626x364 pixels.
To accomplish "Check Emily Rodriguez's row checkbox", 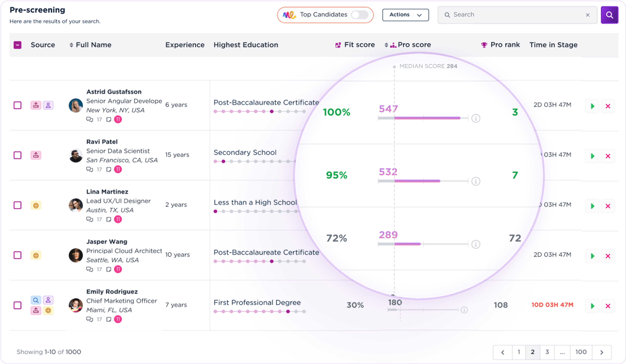I will [x=17, y=305].
